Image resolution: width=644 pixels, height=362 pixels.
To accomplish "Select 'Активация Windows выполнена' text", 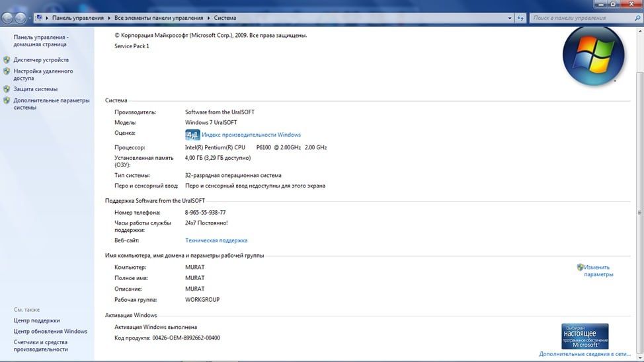I will click(155, 327).
